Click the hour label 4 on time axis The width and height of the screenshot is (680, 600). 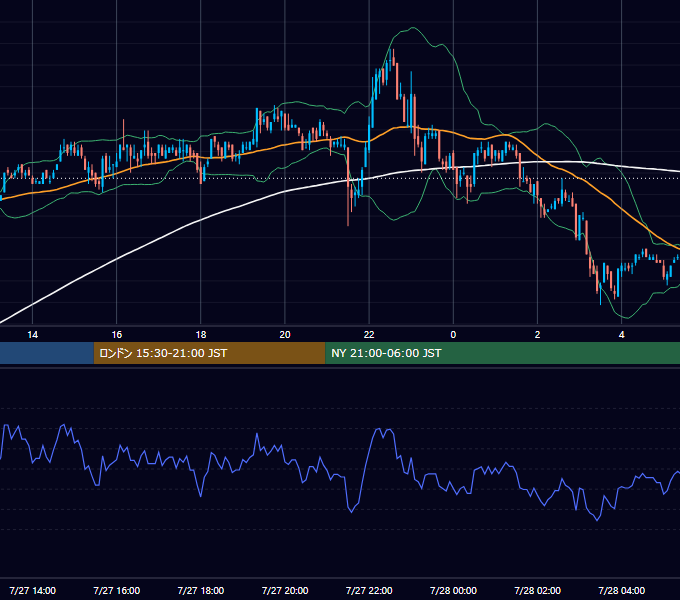tap(621, 335)
